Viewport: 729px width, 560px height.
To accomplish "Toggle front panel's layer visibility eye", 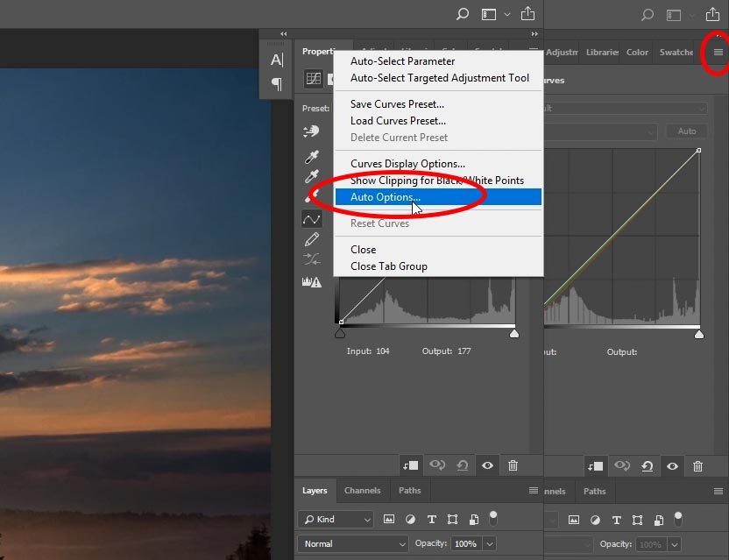I will pos(487,465).
